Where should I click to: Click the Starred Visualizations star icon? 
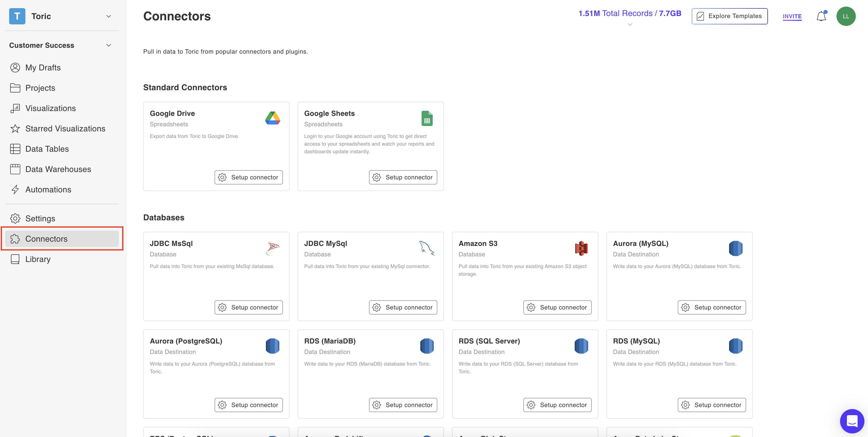[x=15, y=129]
